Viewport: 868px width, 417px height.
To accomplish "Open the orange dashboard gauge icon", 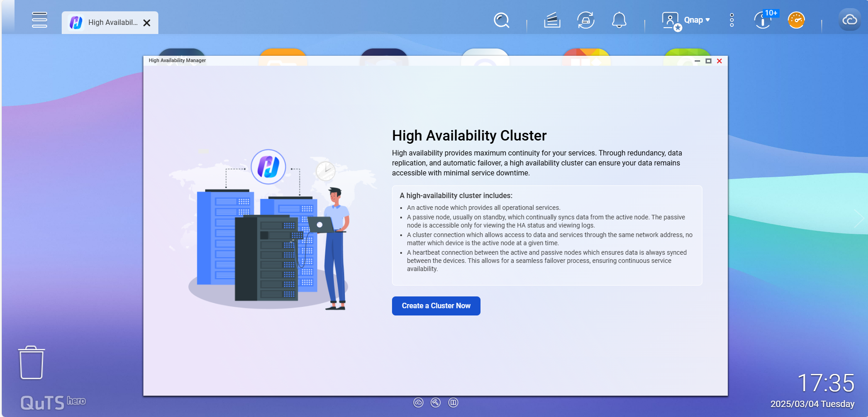I will (x=796, y=20).
